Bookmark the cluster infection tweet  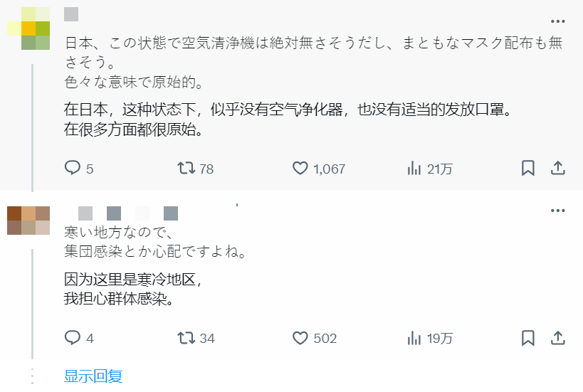528,338
